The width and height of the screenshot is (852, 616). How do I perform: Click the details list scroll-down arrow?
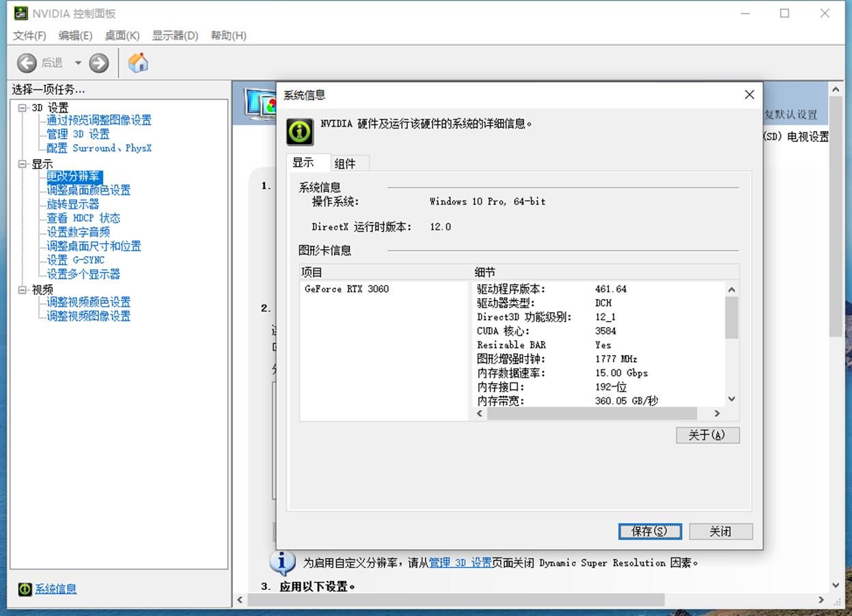pyautogui.click(x=731, y=400)
